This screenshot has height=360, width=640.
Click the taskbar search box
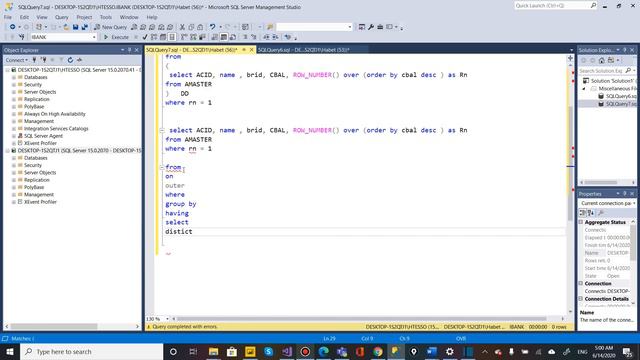tap(92, 351)
